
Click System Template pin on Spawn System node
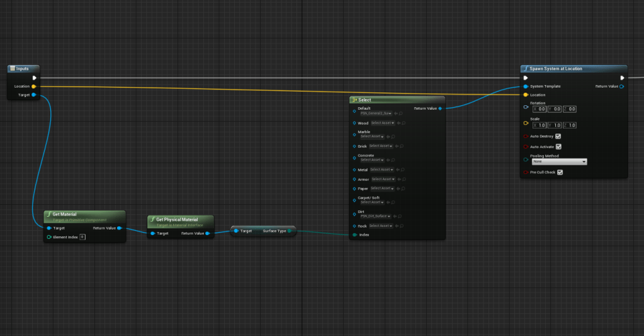(x=526, y=86)
